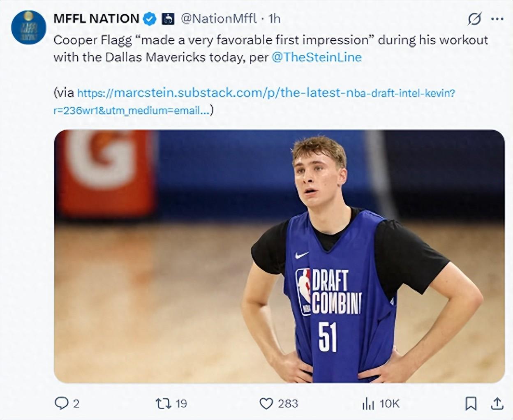
Task: Open the view analytics bar chart icon
Action: coord(368,404)
